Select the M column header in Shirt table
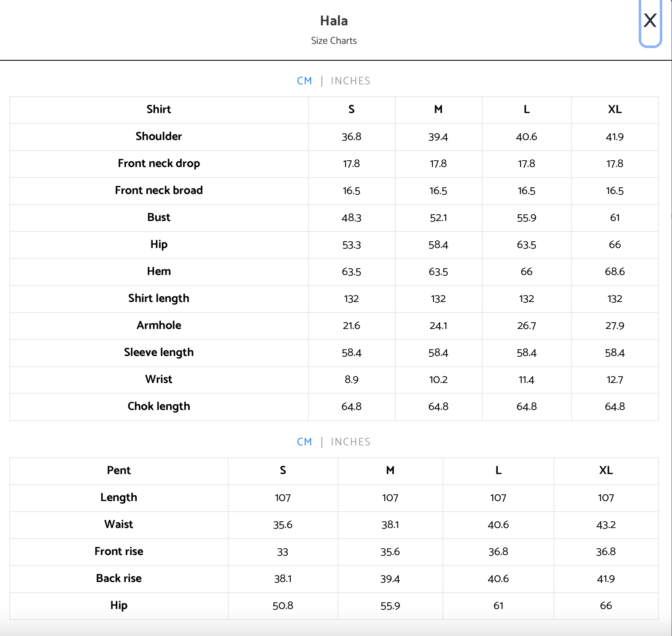The width and height of the screenshot is (672, 636). click(x=438, y=110)
